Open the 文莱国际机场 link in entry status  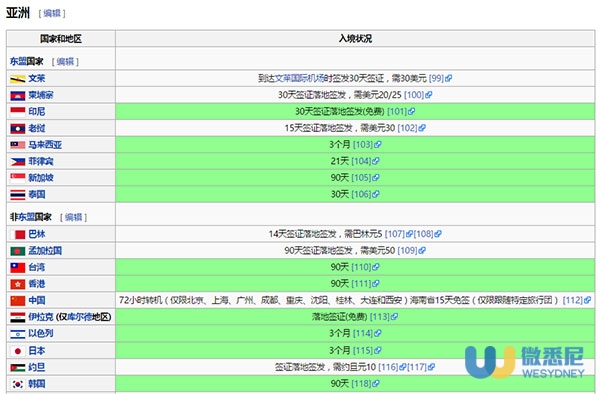coord(300,78)
